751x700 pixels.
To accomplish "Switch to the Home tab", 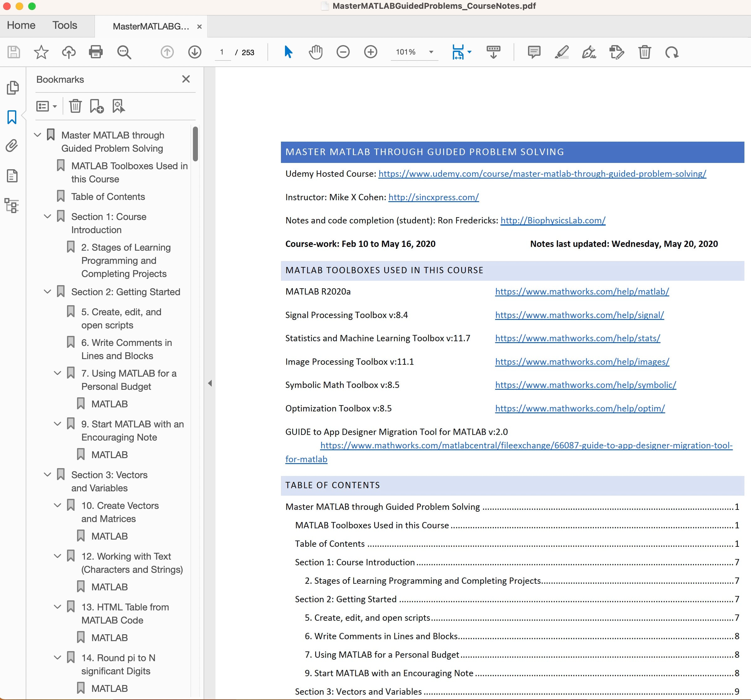I will coord(21,25).
